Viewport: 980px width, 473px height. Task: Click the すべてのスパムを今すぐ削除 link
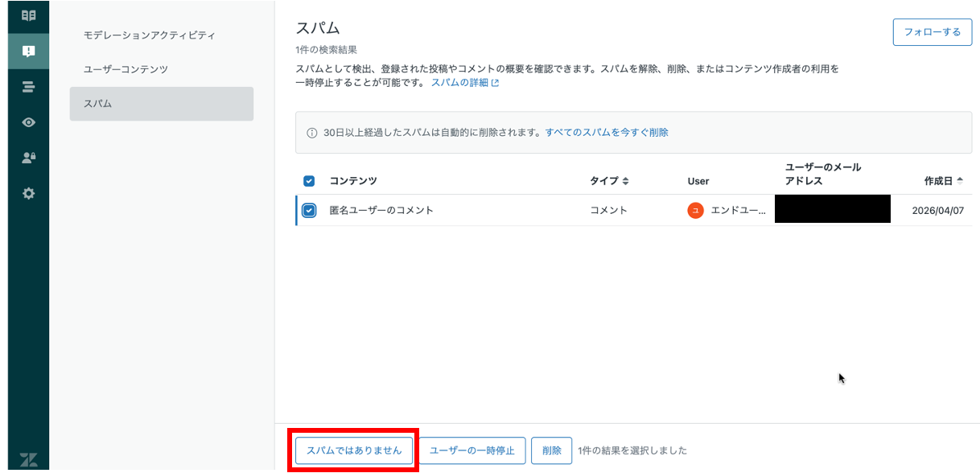click(x=607, y=133)
